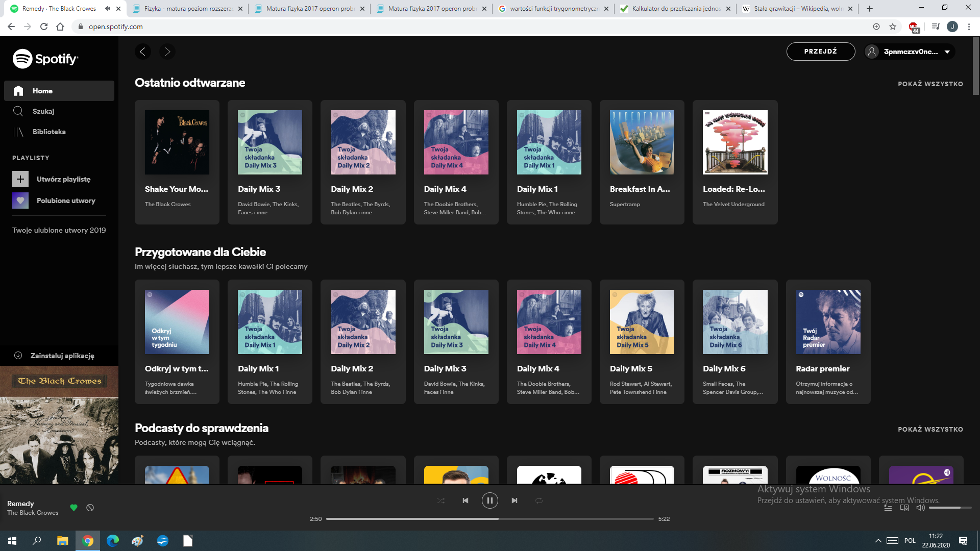The width and height of the screenshot is (980, 551).
Task: Mute the Spotify browser tab audio
Action: pos(107,9)
